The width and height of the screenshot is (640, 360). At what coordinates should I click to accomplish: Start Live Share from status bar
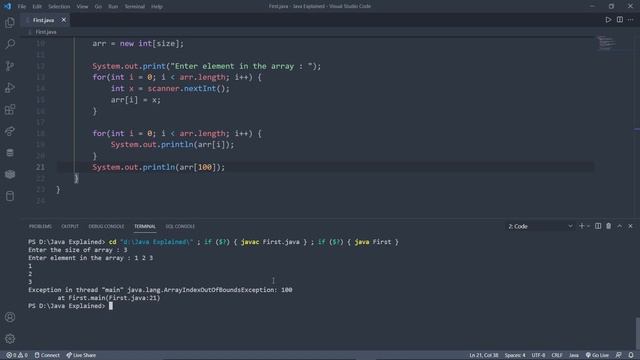pyautogui.click(x=81, y=355)
